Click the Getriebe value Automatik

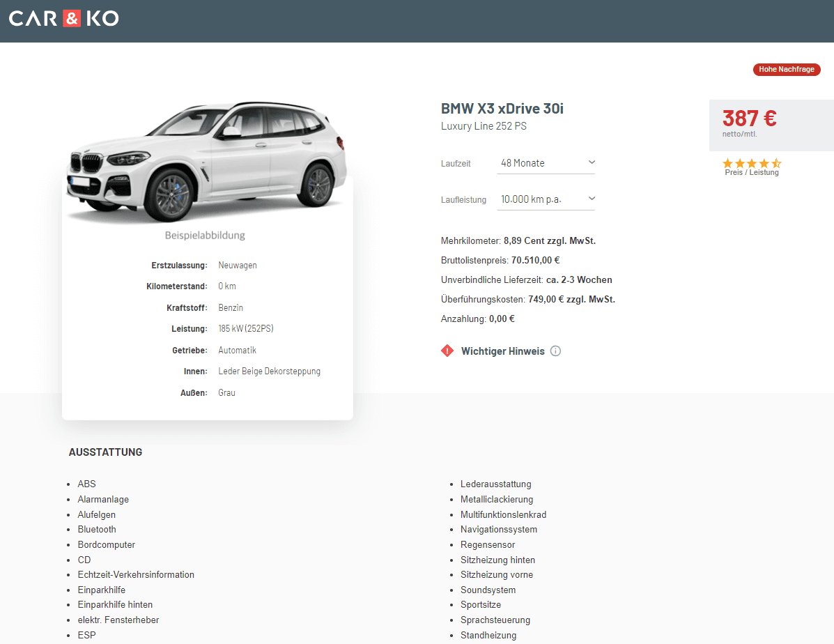[x=237, y=350]
